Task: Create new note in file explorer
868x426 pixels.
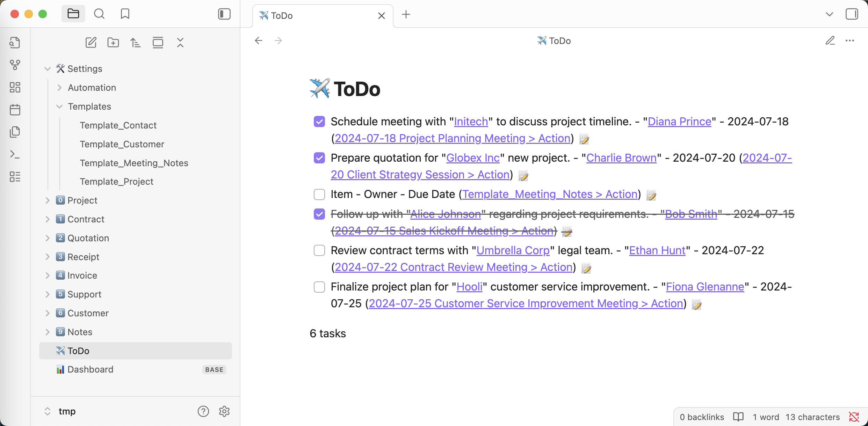Action: click(x=91, y=43)
